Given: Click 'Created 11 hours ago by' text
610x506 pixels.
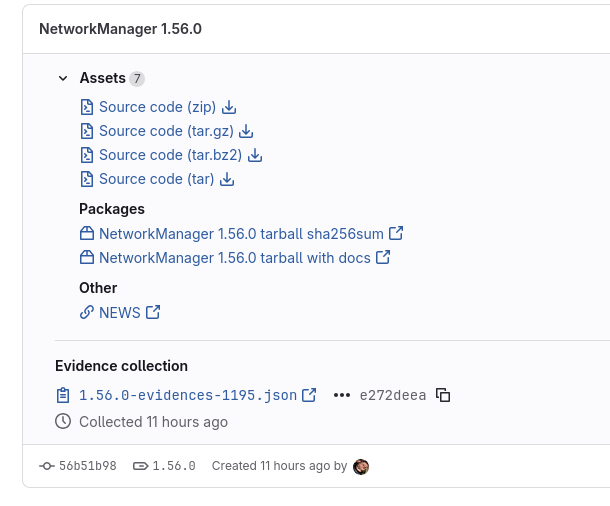Looking at the screenshot, I should [279, 466].
